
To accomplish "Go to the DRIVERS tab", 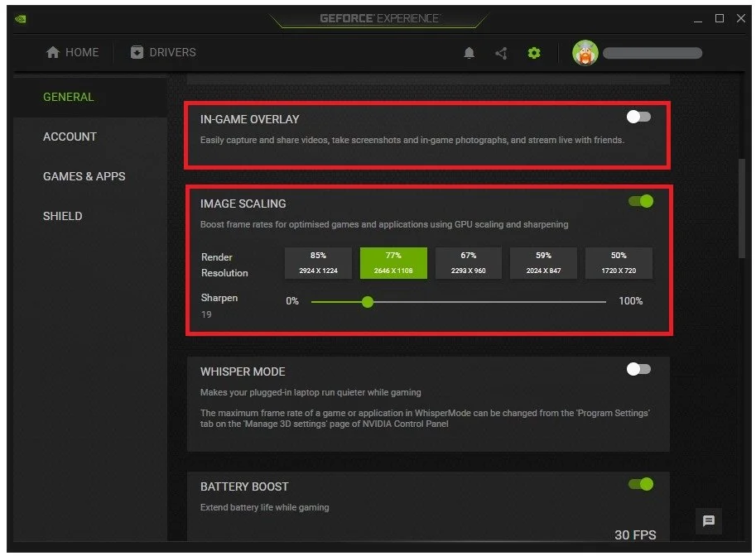I will pyautogui.click(x=163, y=52).
